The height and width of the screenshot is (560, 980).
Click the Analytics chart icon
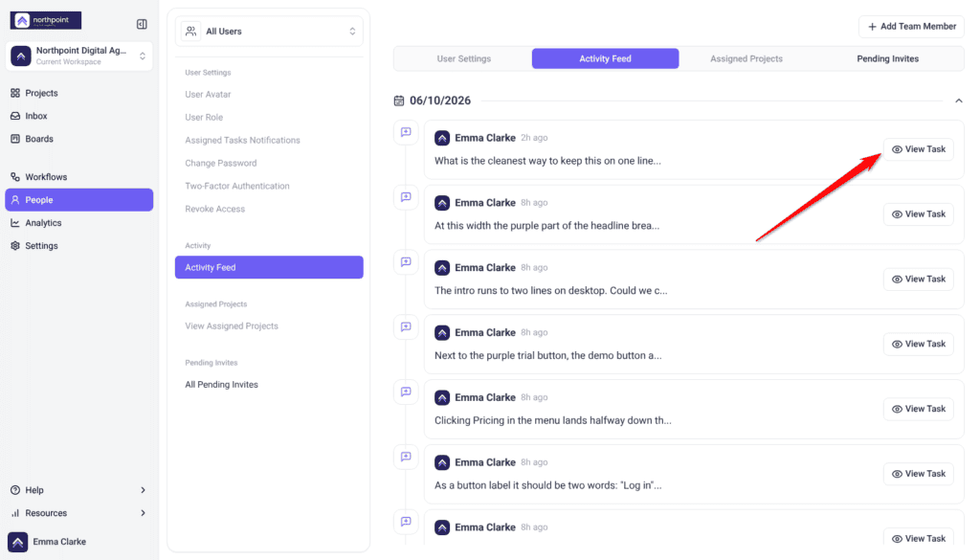[x=15, y=223]
